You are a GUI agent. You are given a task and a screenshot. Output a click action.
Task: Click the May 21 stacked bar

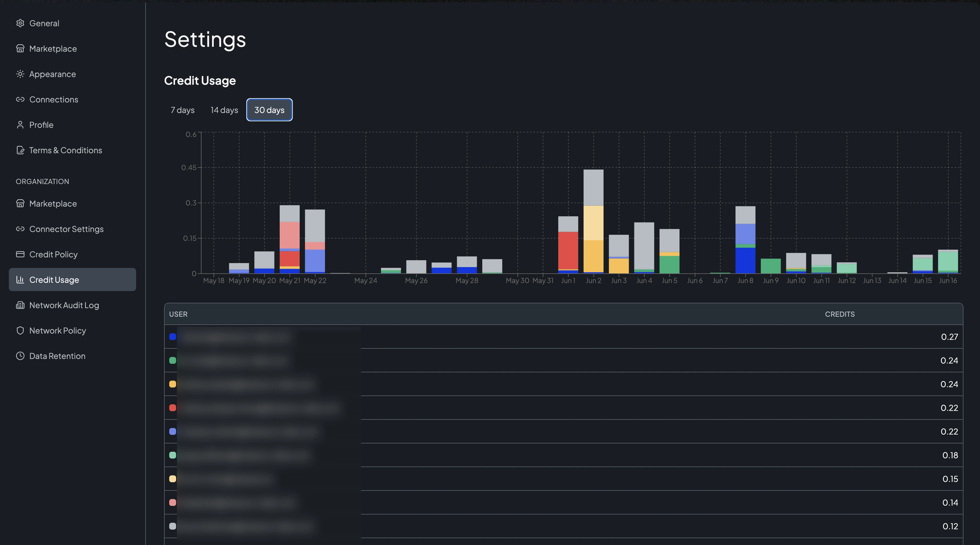click(289, 239)
